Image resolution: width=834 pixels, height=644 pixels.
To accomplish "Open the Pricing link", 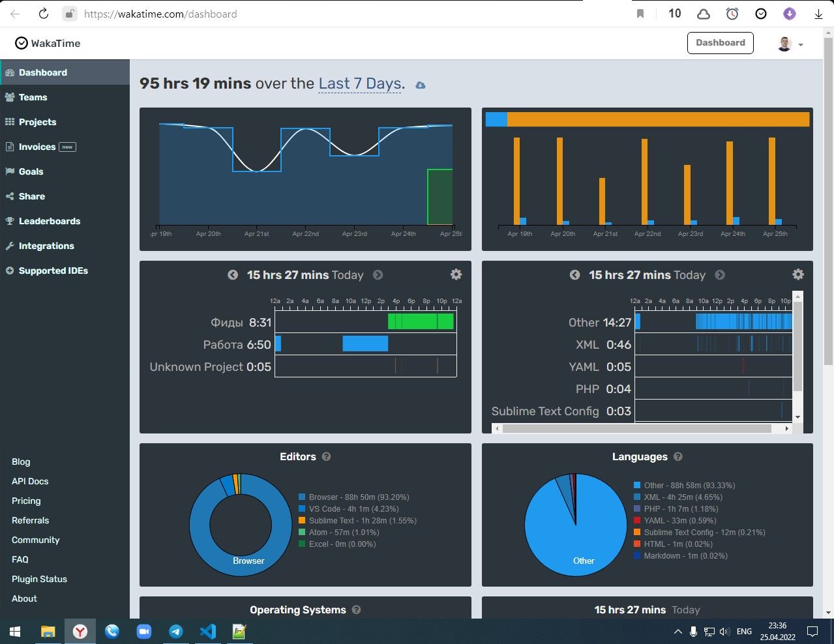I will (x=26, y=501).
